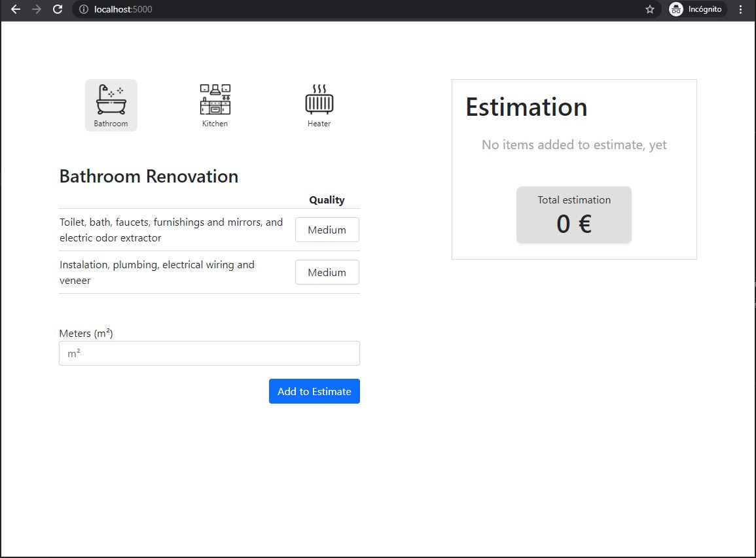Click the Heater label text
This screenshot has height=558, width=756.
click(x=319, y=124)
